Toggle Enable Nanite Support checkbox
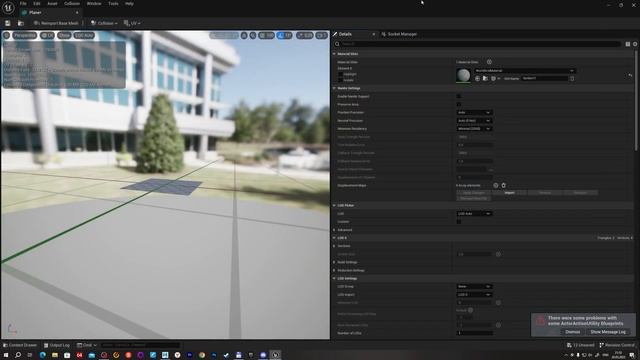Viewport: 640px width, 360px height. [459, 96]
